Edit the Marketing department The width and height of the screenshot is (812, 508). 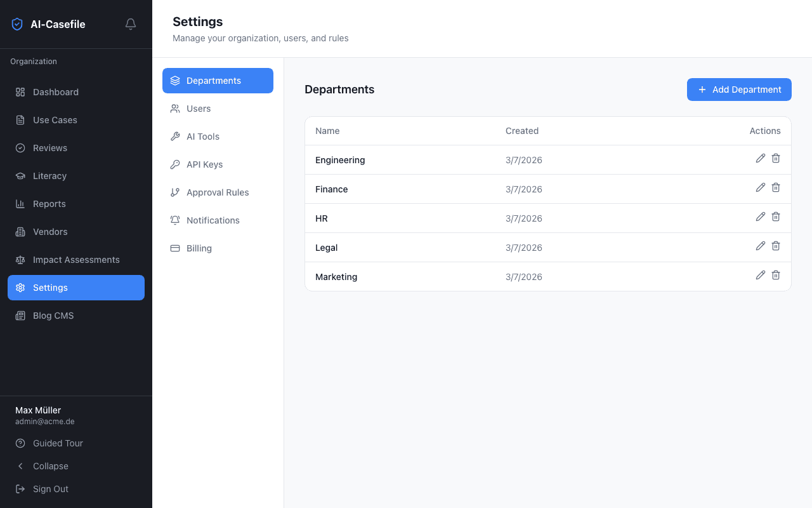tap(760, 275)
